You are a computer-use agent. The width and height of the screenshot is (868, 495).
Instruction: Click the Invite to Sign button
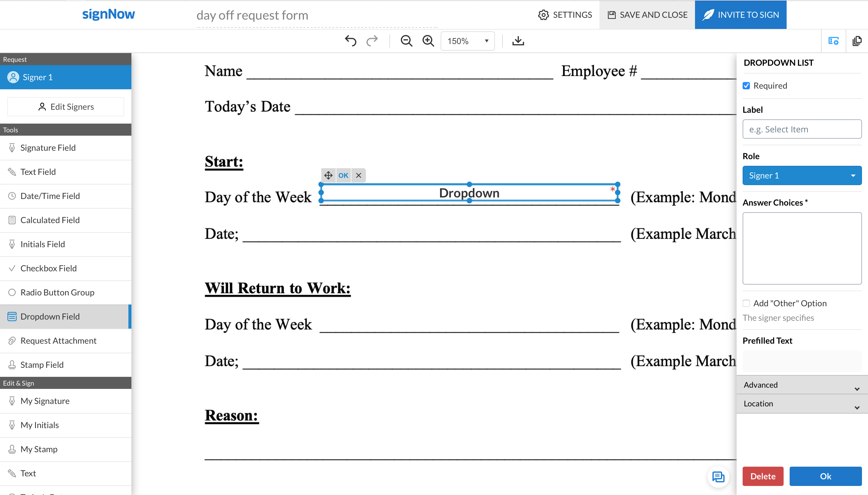(x=741, y=14)
